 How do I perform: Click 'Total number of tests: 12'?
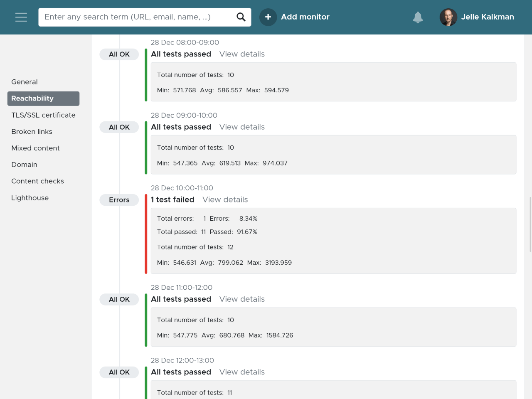[x=195, y=247]
